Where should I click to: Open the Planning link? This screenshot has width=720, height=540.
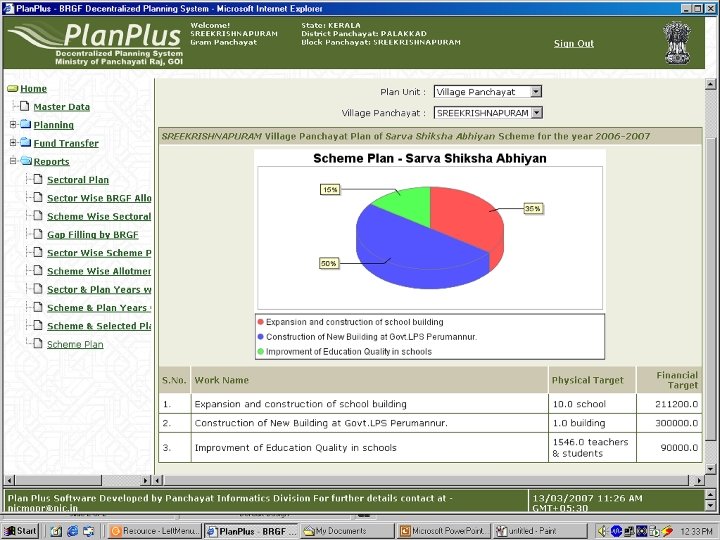[53, 125]
